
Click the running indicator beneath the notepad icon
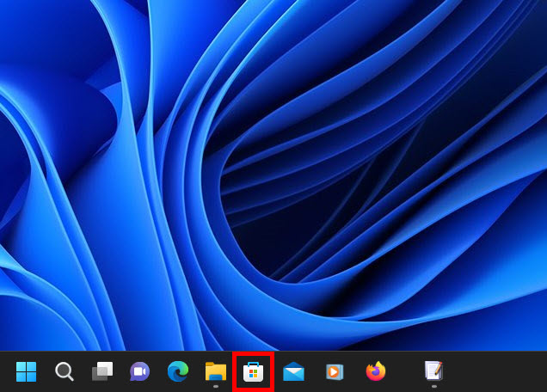(x=433, y=387)
